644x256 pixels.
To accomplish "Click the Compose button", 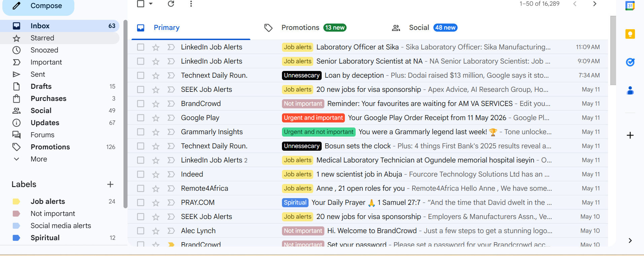I will (x=38, y=6).
